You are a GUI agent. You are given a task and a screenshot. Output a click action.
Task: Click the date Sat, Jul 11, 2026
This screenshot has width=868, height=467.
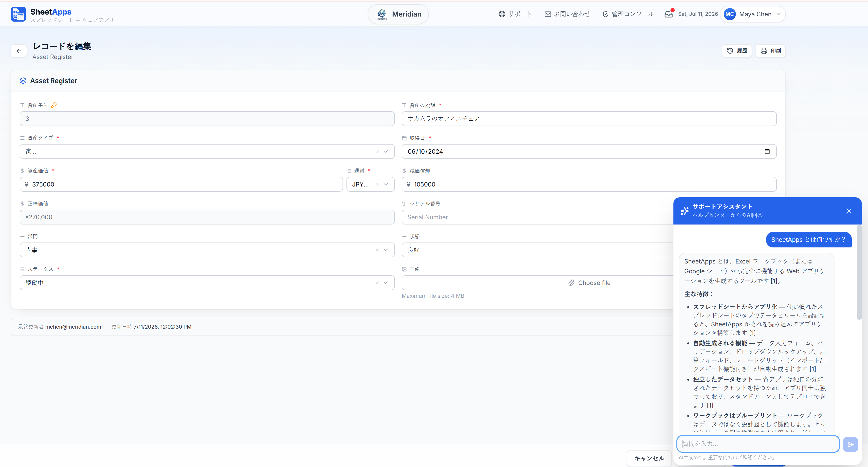[x=698, y=14]
